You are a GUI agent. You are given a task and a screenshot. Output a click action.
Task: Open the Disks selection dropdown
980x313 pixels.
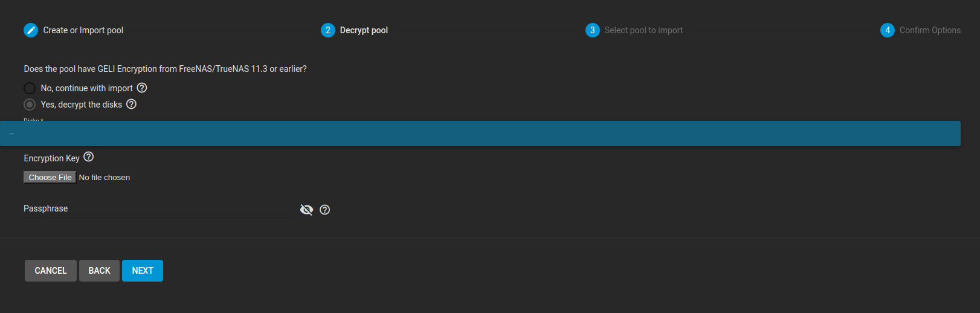(x=480, y=134)
